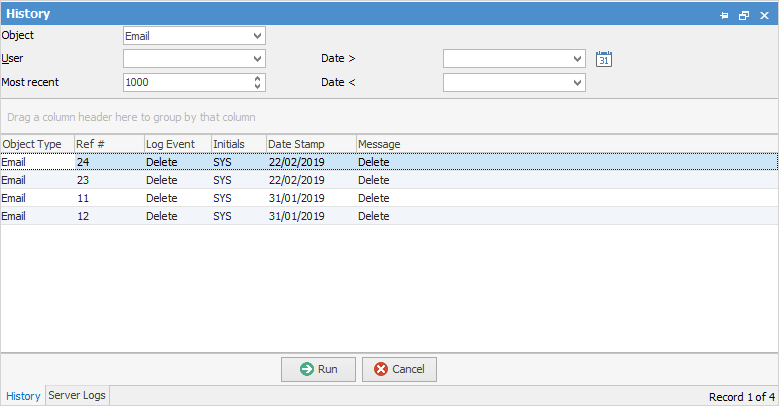Pin the History window
Image resolution: width=779 pixels, height=406 pixels.
click(x=724, y=15)
